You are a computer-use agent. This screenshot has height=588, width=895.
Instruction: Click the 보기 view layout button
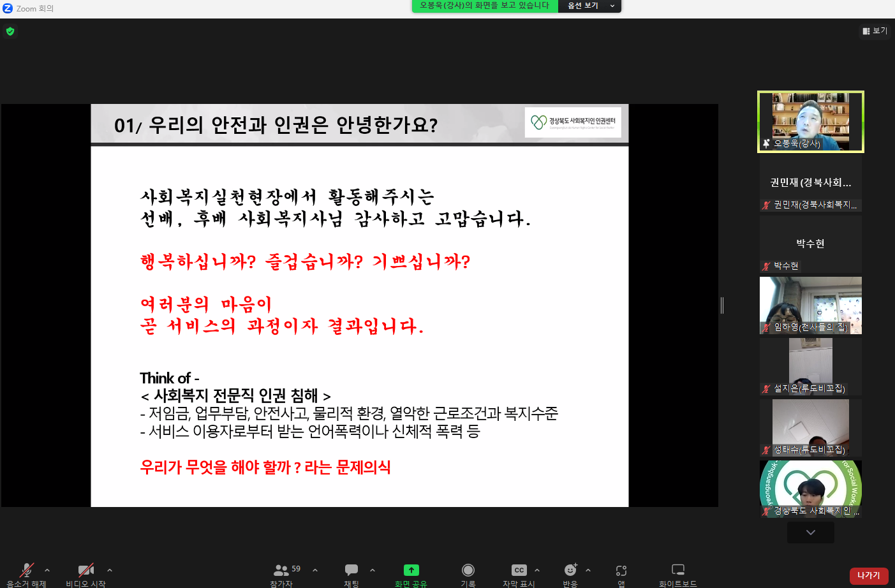tap(875, 31)
